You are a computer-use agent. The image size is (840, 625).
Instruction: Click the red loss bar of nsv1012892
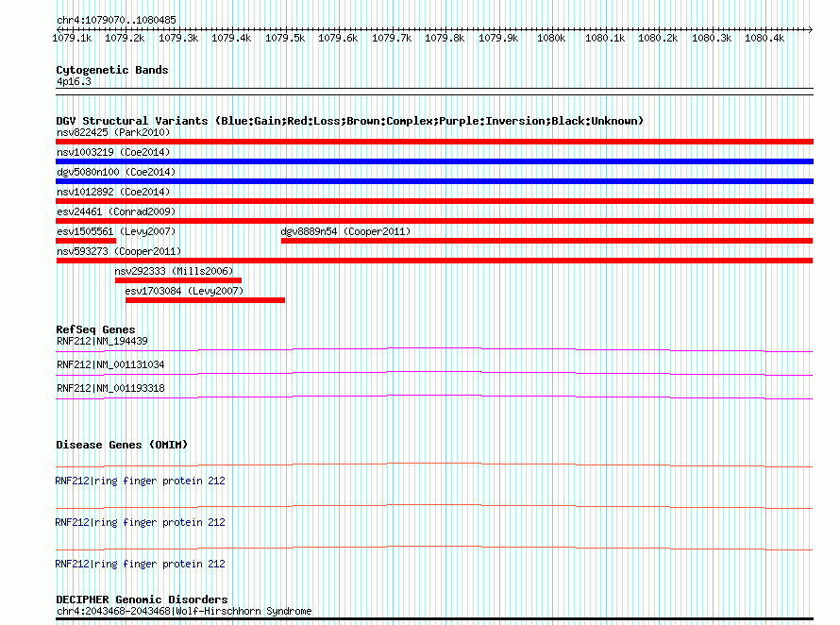click(434, 201)
